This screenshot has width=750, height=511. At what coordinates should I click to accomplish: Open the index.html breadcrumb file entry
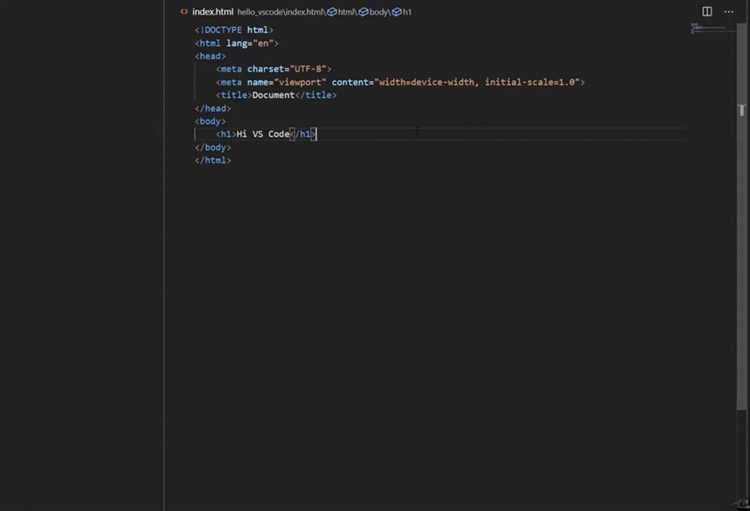pos(305,12)
